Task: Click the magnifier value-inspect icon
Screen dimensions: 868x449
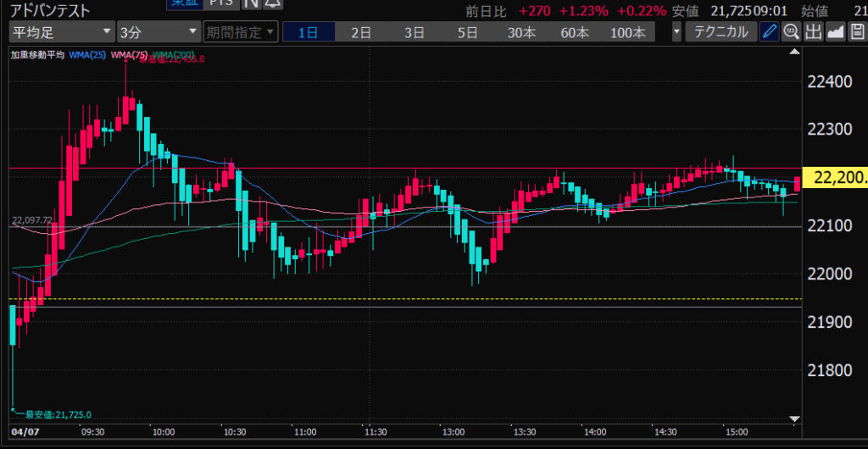Action: pyautogui.click(x=792, y=33)
